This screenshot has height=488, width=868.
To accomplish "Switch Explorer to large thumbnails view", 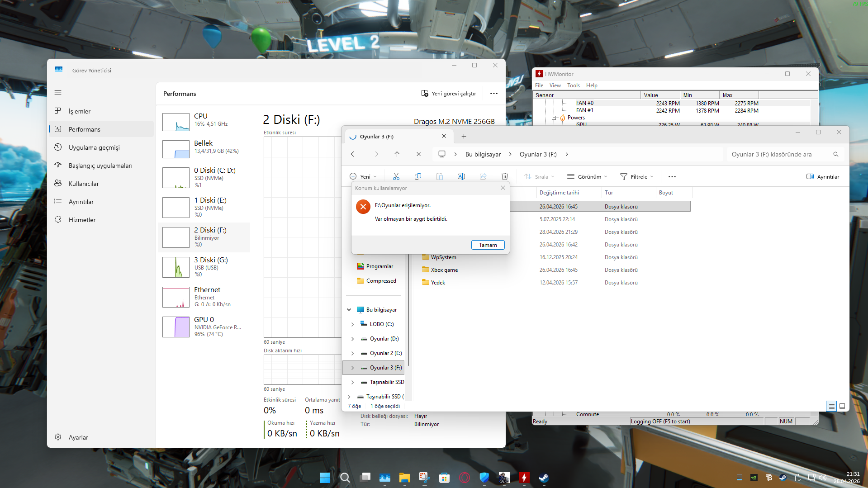I will tap(842, 406).
